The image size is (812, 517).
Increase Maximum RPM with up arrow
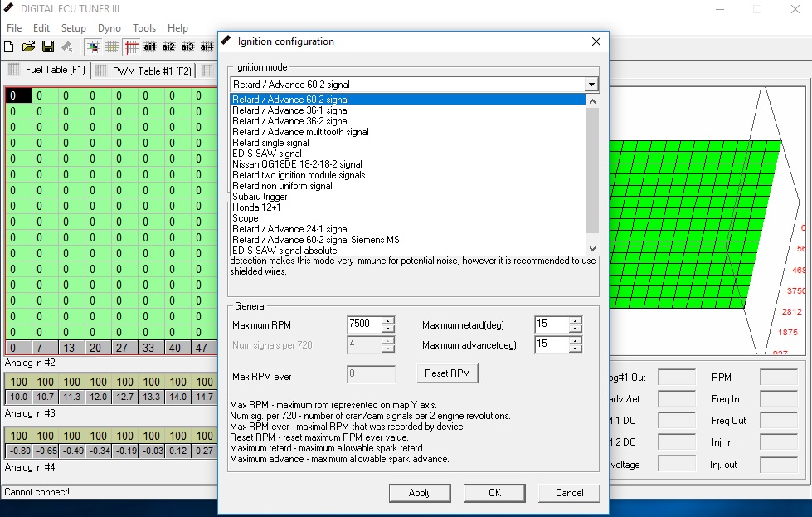coord(388,320)
